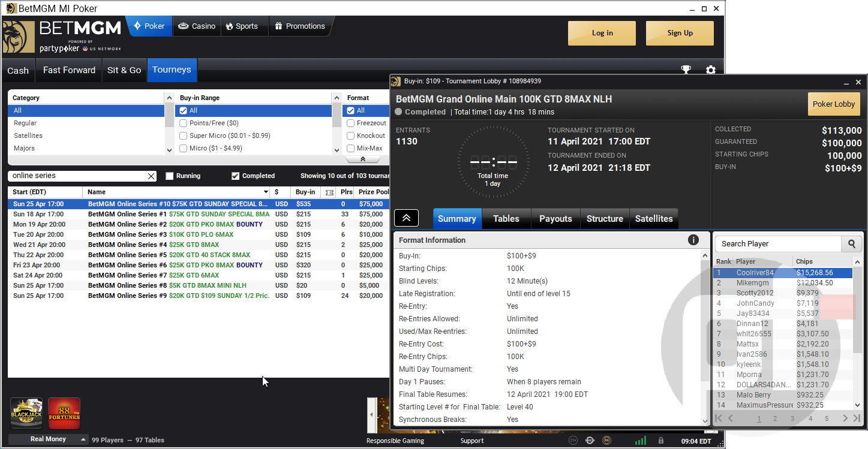Click player list scroll-down arrow
This screenshot has height=449, width=868.
(858, 405)
